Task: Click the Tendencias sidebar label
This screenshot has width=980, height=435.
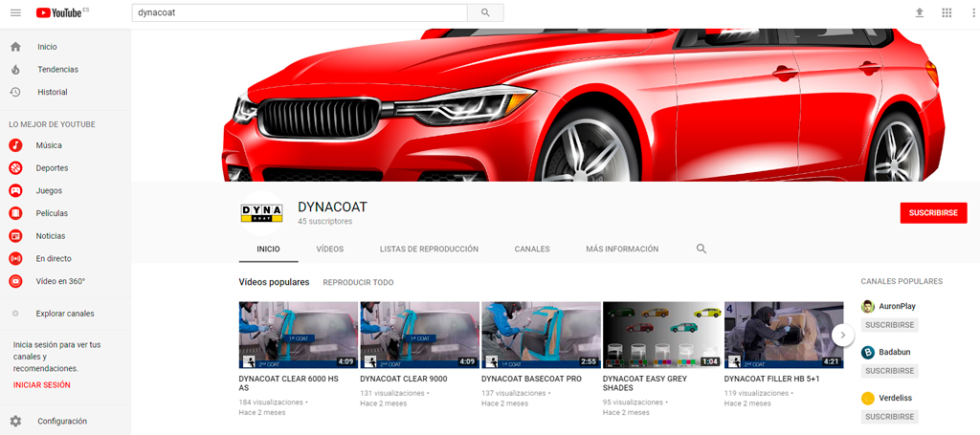Action: tap(58, 69)
